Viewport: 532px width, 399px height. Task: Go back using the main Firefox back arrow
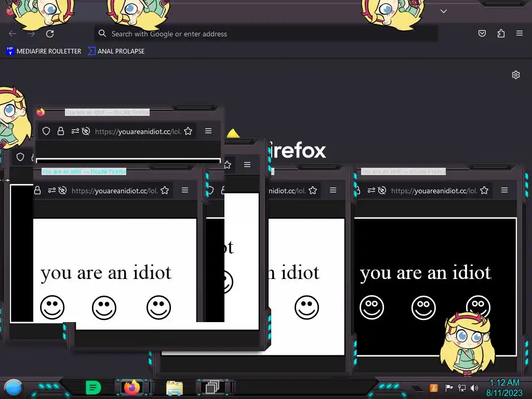(12, 34)
